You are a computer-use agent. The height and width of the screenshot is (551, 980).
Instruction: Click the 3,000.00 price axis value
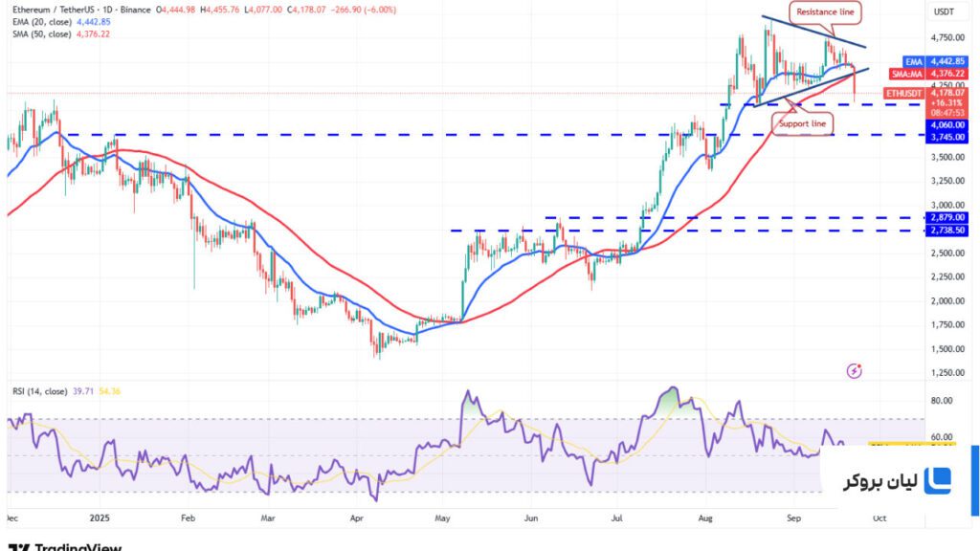click(947, 206)
